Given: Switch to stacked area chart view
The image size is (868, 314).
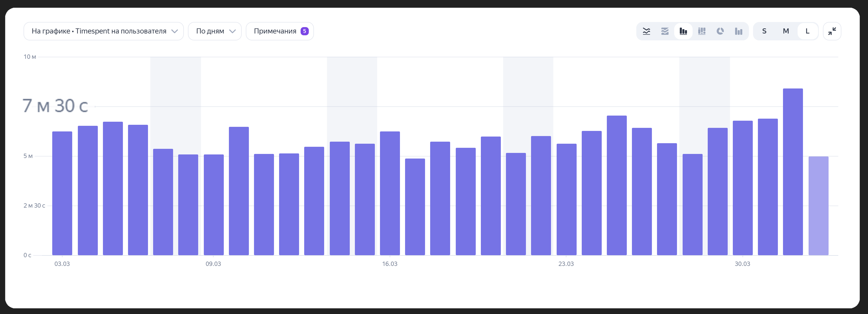Looking at the screenshot, I should 665,31.
